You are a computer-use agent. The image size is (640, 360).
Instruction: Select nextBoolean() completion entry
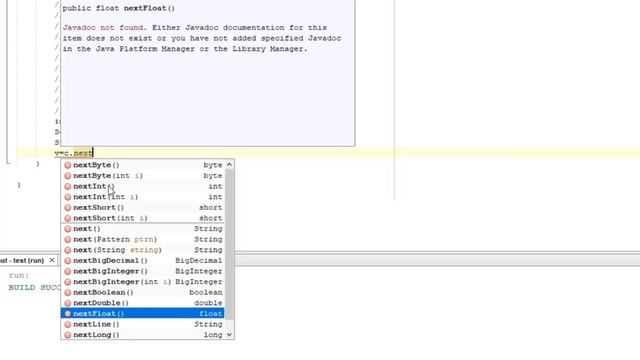(x=142, y=292)
